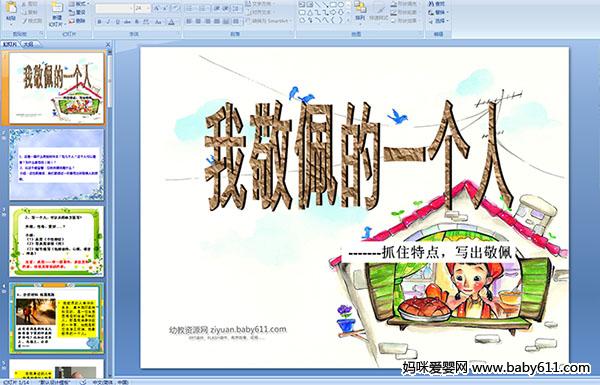
Task: Toggle Bold formatting button
Action: point(99,22)
